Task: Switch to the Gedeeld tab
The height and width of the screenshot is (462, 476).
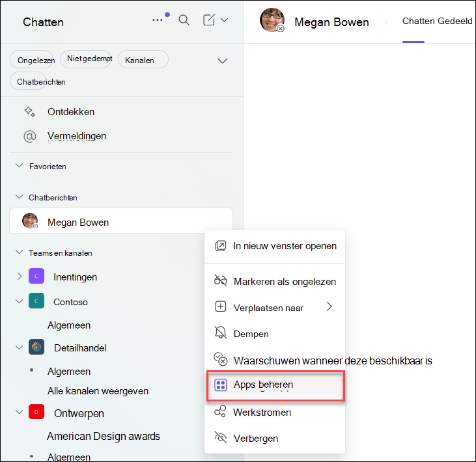Action: point(455,21)
